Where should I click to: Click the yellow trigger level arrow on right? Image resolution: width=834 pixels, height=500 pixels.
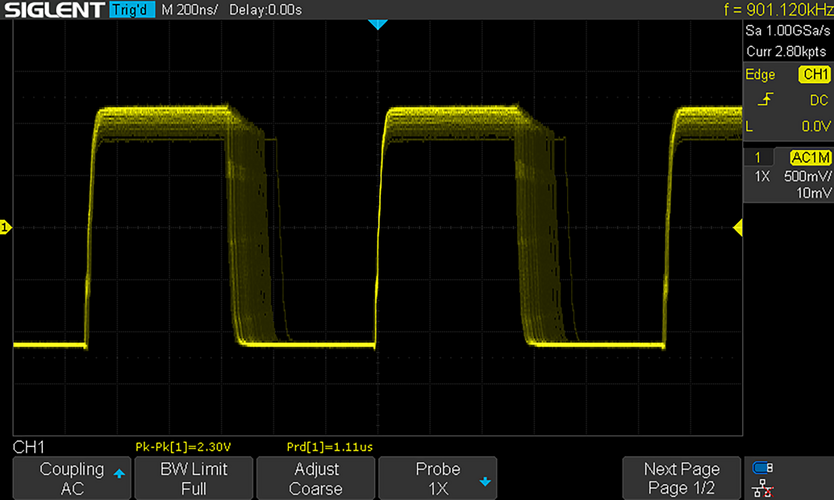coord(738,228)
